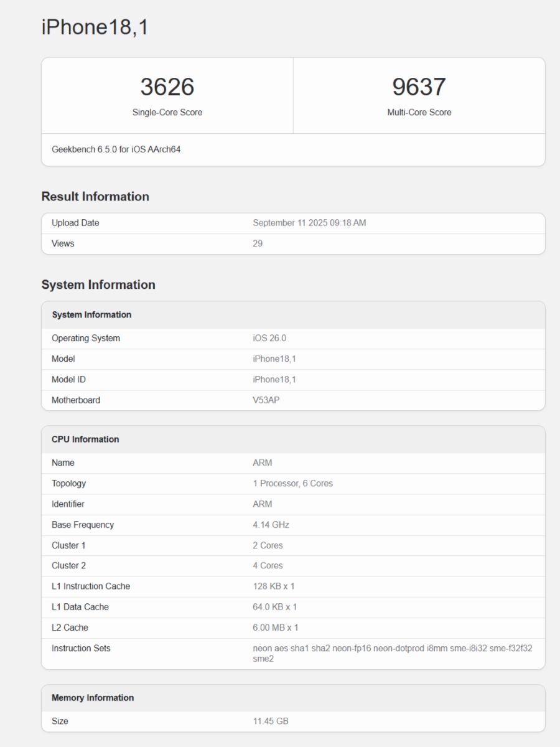
Task: Click the System Information table header
Action: pyautogui.click(x=91, y=315)
